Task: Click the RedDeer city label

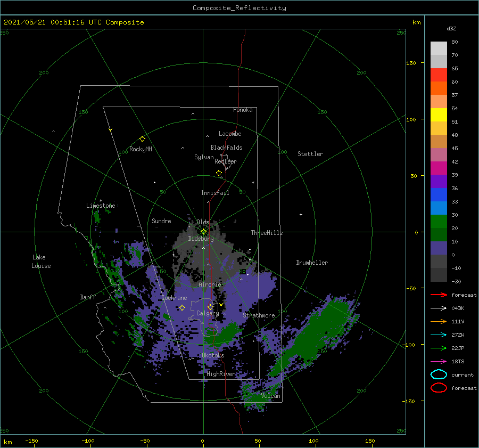Action: 226,161
